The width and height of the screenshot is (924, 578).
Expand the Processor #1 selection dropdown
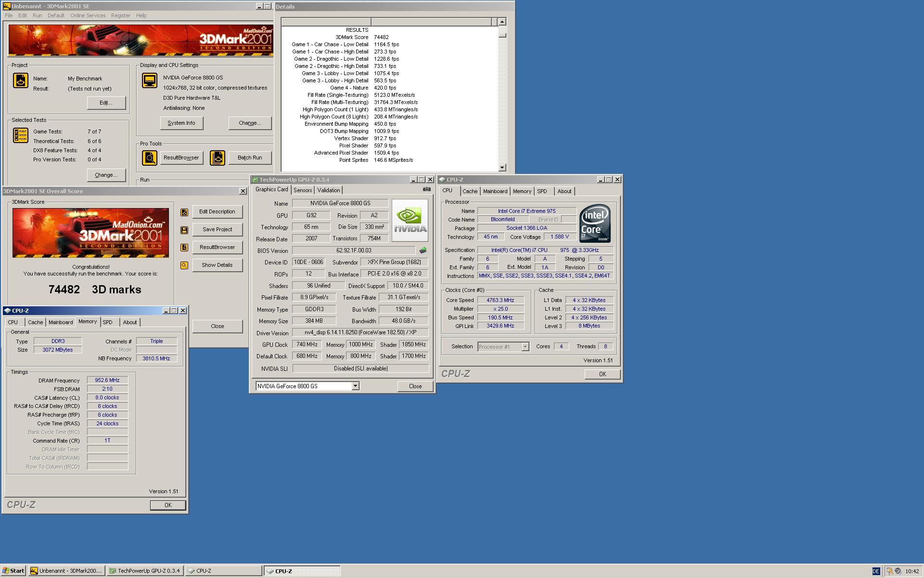(x=525, y=347)
